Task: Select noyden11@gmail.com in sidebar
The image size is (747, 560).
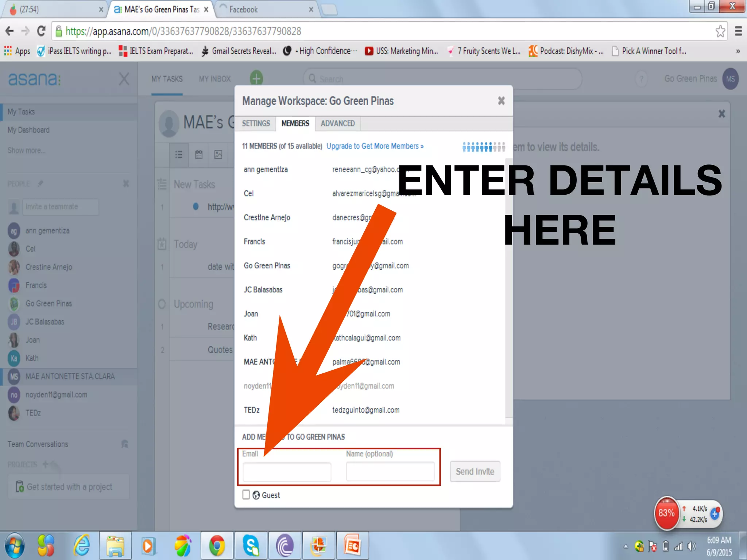Action: coord(56,394)
